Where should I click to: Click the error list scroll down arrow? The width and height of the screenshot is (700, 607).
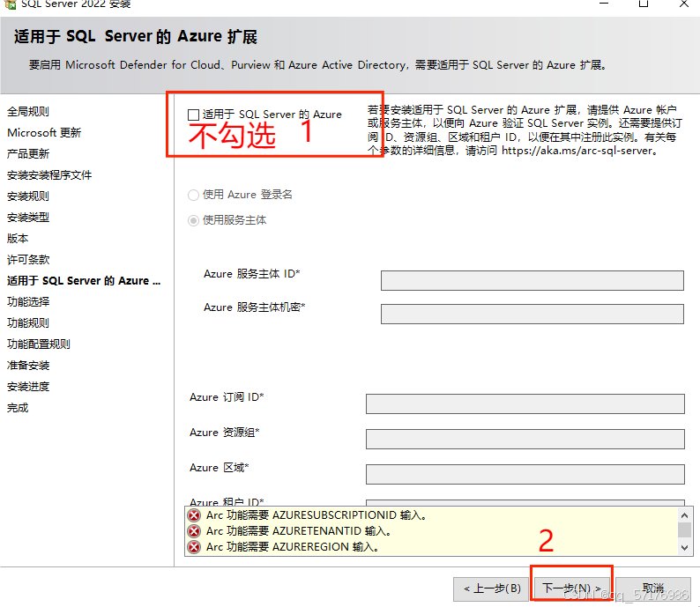click(684, 548)
